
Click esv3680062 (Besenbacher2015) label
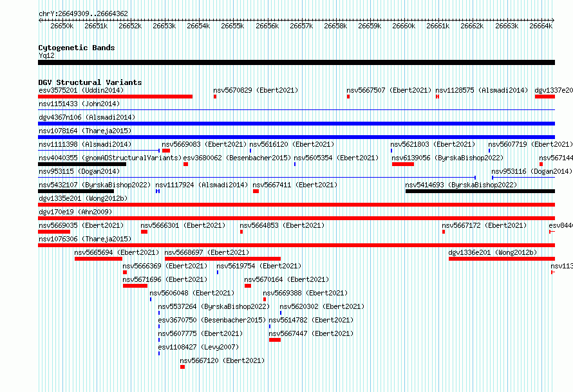(237, 158)
